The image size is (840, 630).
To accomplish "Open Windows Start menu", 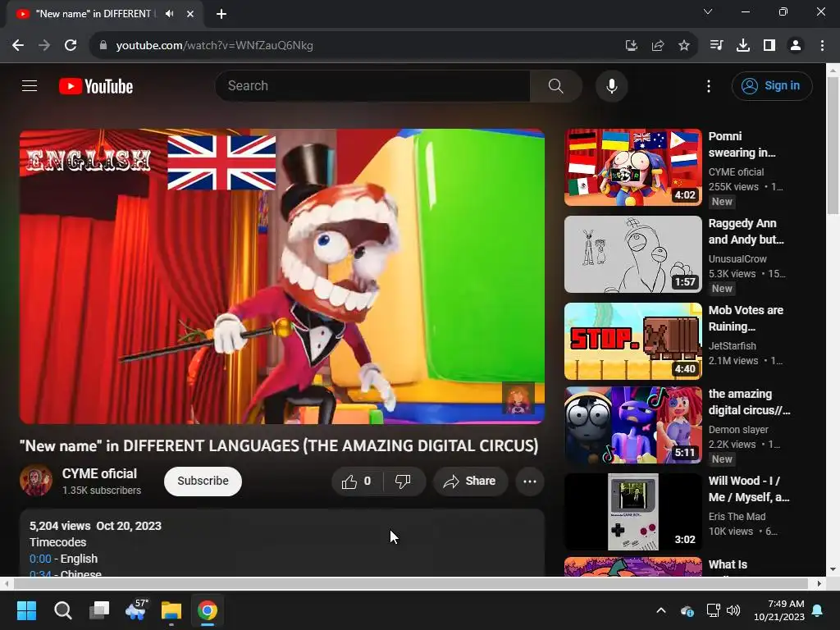I will pos(26,610).
